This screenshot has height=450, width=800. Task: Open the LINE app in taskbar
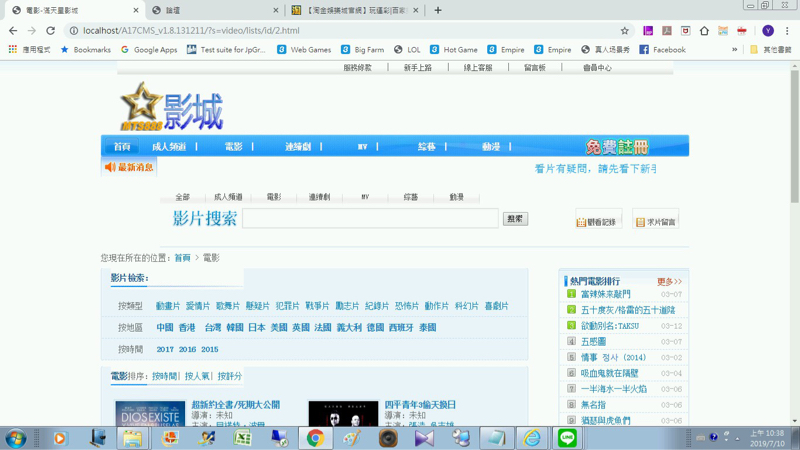tap(567, 438)
